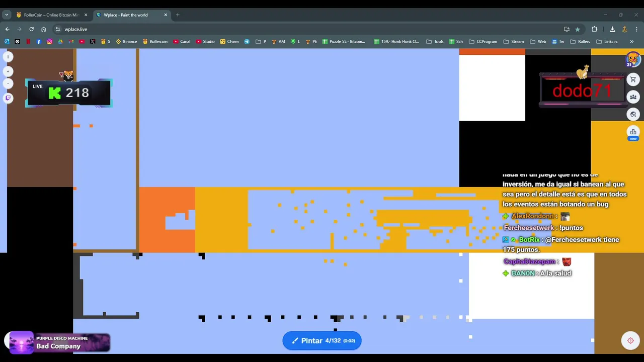Open the CFarm bookmark
The width and height of the screenshot is (644, 362).
pos(229,42)
